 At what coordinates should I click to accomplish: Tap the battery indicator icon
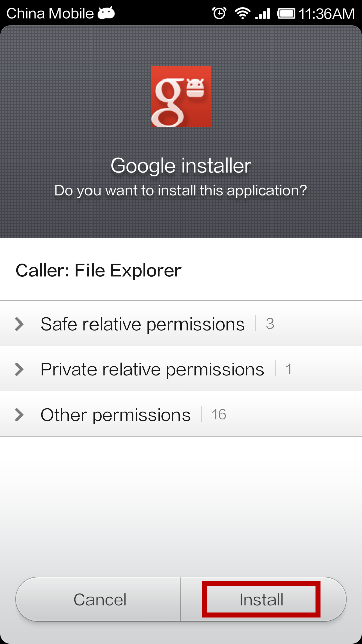point(286,13)
